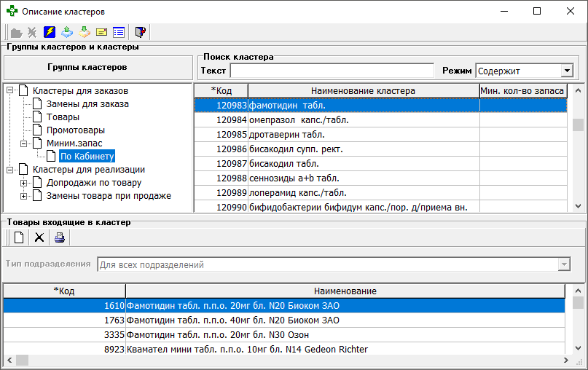Screen dimensions: 588x370
Task: Click the black X delete icon in lower toolbar
Action: [x=39, y=237]
